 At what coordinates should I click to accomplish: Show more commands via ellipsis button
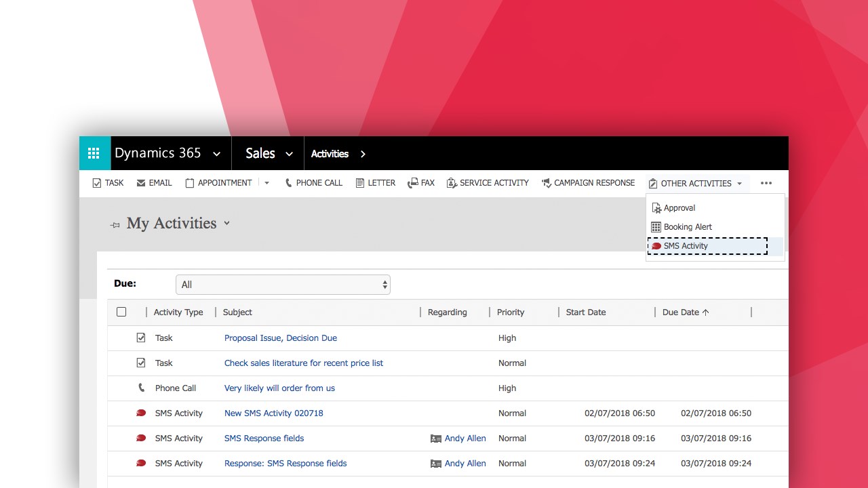pos(766,183)
